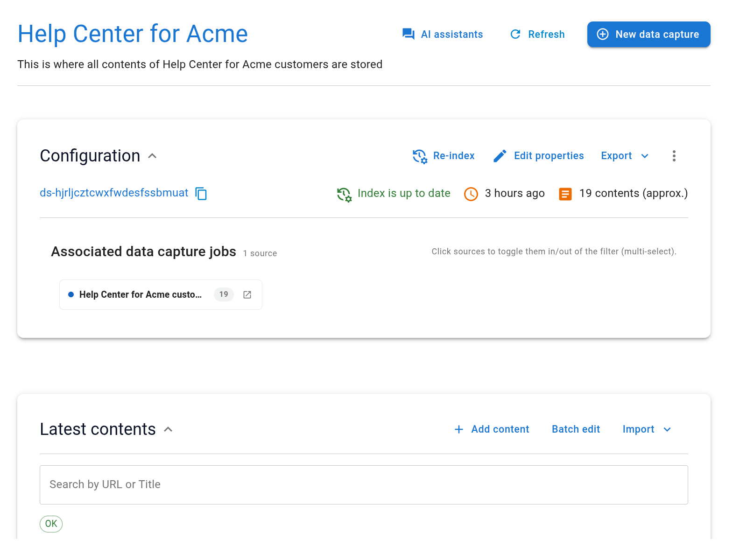Image resolution: width=747 pixels, height=560 pixels.
Task: Open the data capture job in new window
Action: click(x=247, y=294)
